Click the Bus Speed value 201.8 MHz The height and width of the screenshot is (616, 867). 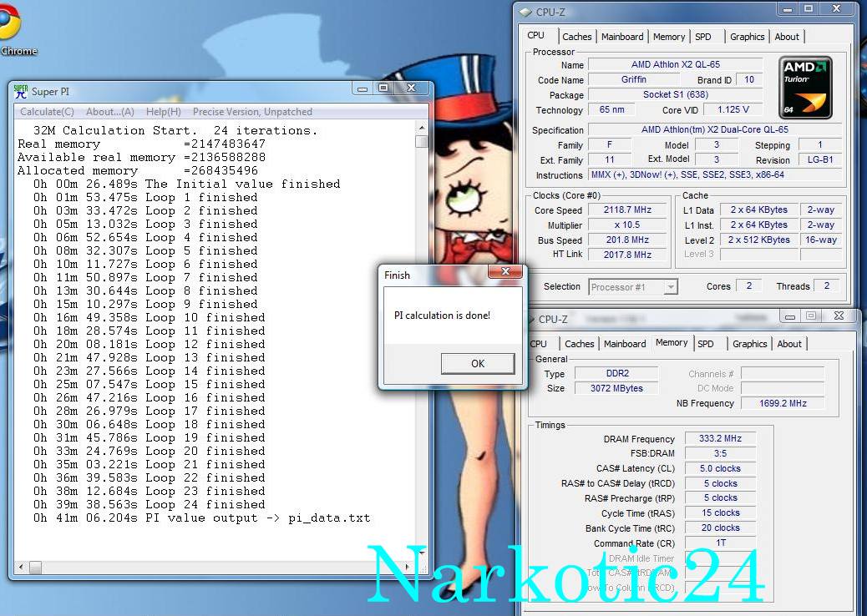tap(627, 240)
